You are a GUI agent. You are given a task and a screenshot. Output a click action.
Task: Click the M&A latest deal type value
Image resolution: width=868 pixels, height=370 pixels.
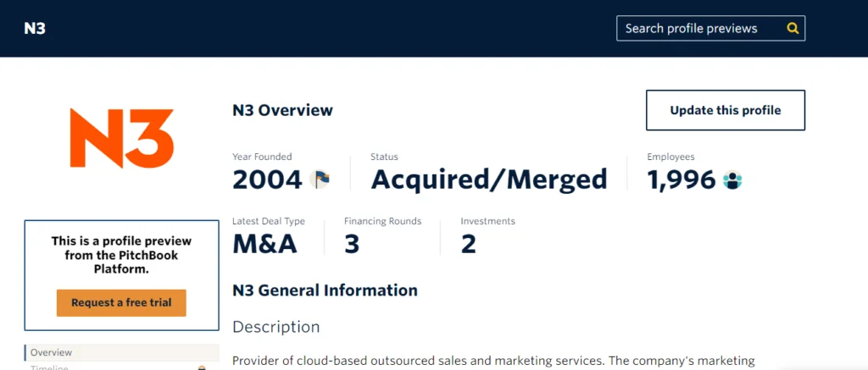point(264,244)
